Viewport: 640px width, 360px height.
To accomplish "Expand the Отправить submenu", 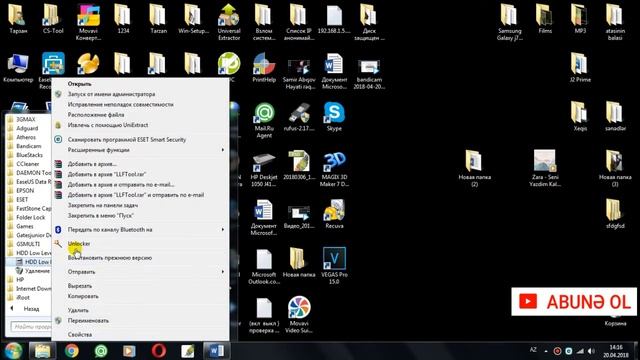I will (x=140, y=272).
